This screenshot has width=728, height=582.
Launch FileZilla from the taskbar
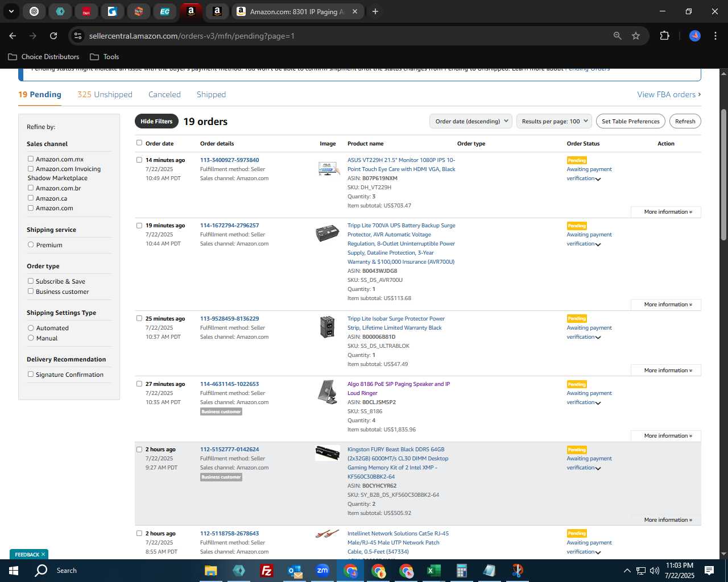[266, 571]
